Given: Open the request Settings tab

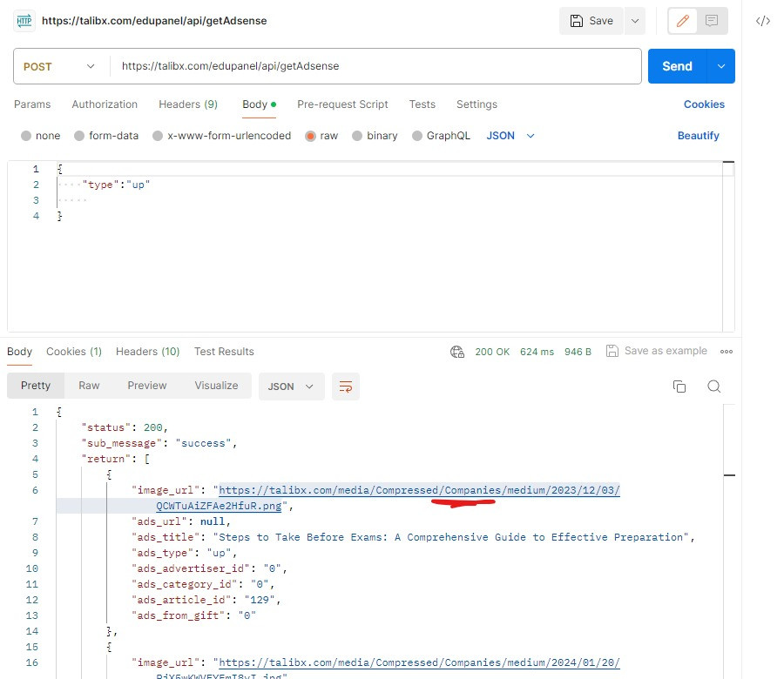Looking at the screenshot, I should pyautogui.click(x=476, y=104).
